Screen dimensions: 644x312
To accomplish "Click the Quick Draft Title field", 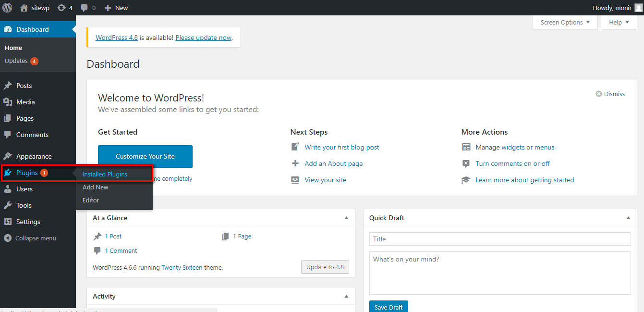I will pos(500,239).
